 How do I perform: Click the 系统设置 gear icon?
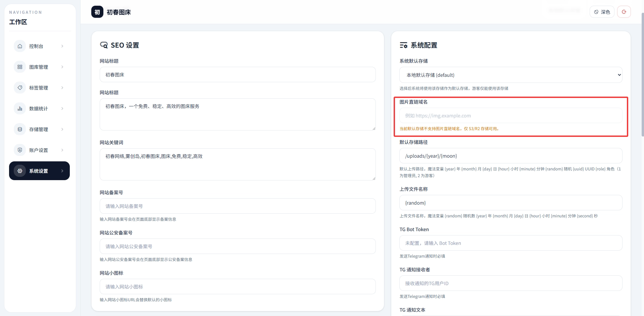point(20,171)
